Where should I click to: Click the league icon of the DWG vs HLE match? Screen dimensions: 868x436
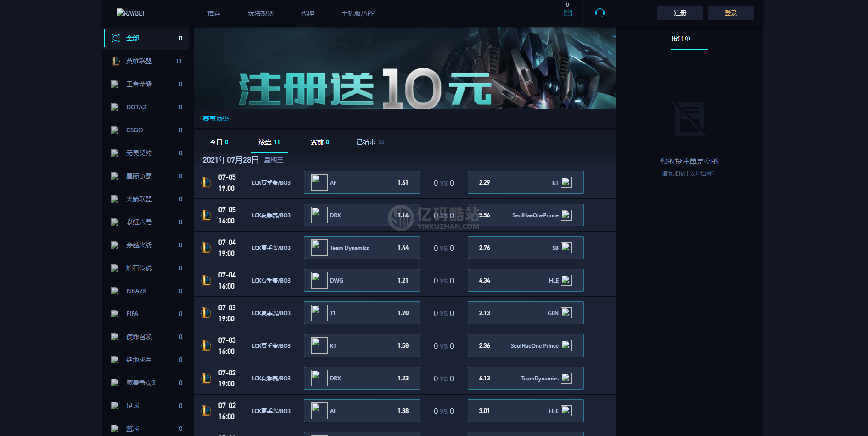(x=207, y=280)
